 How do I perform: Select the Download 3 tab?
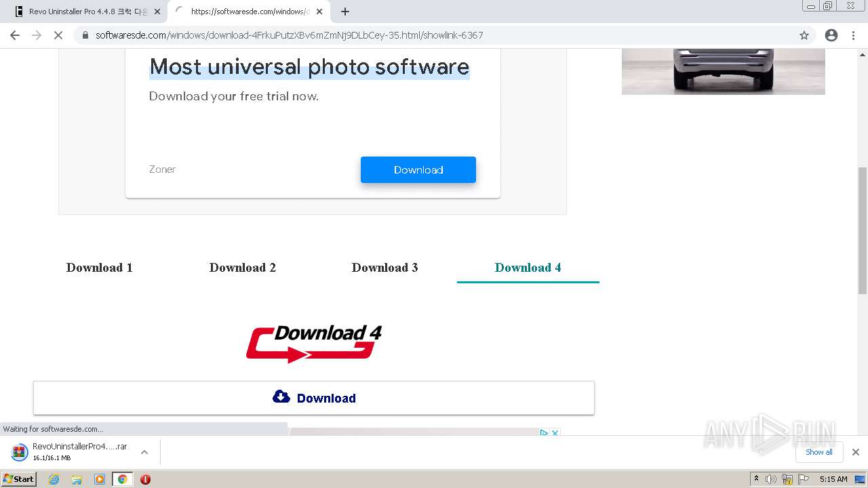385,267
